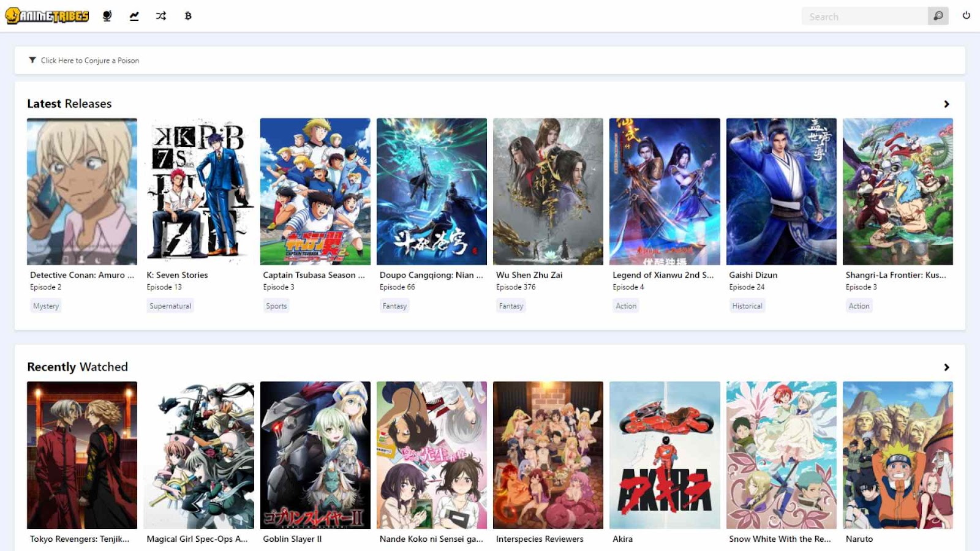Open the Legend of Xianwu poster

(x=665, y=192)
